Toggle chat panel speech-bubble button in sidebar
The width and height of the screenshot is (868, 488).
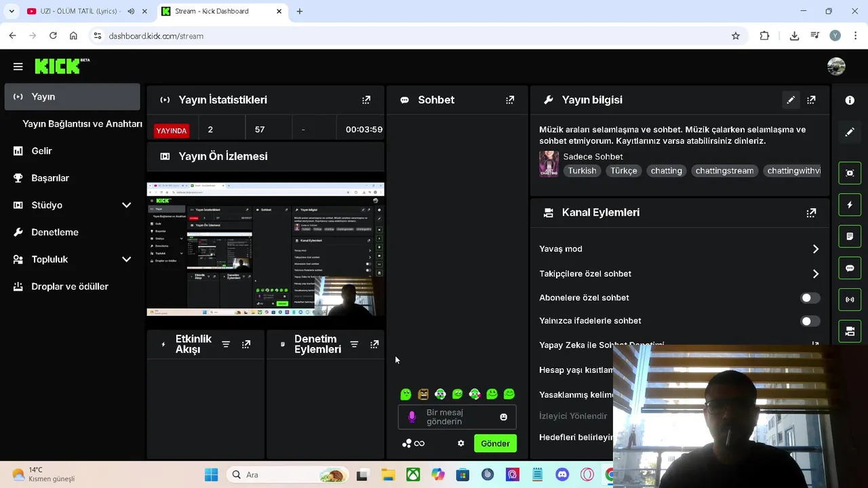(850, 268)
